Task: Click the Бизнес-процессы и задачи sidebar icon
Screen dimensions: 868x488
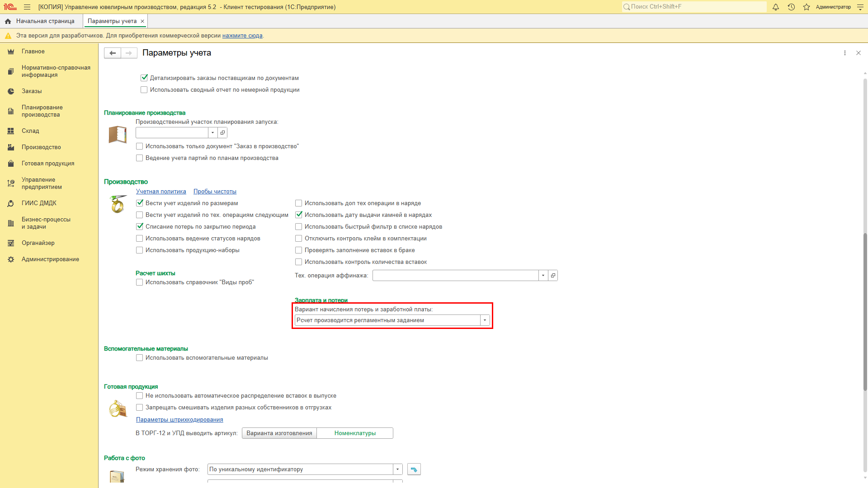Action: [11, 223]
